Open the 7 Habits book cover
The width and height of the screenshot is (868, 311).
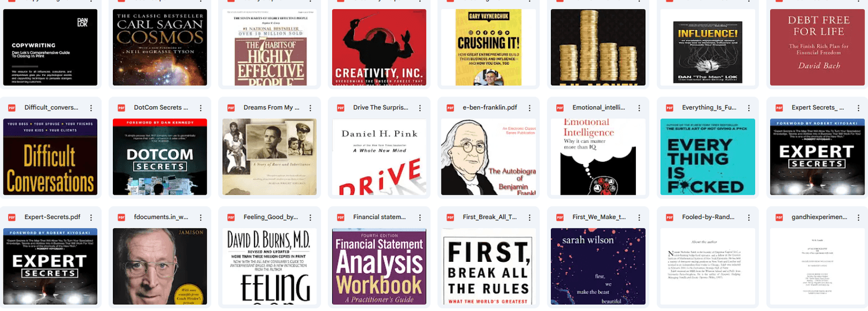click(269, 47)
